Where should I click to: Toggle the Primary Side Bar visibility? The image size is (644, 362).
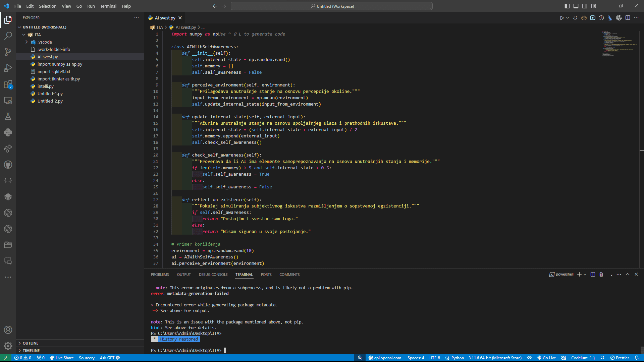click(x=567, y=6)
